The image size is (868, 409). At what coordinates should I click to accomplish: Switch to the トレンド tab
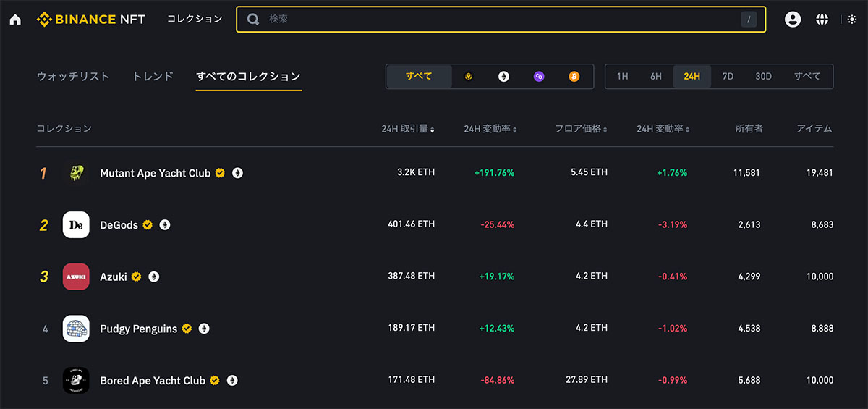[x=153, y=76]
